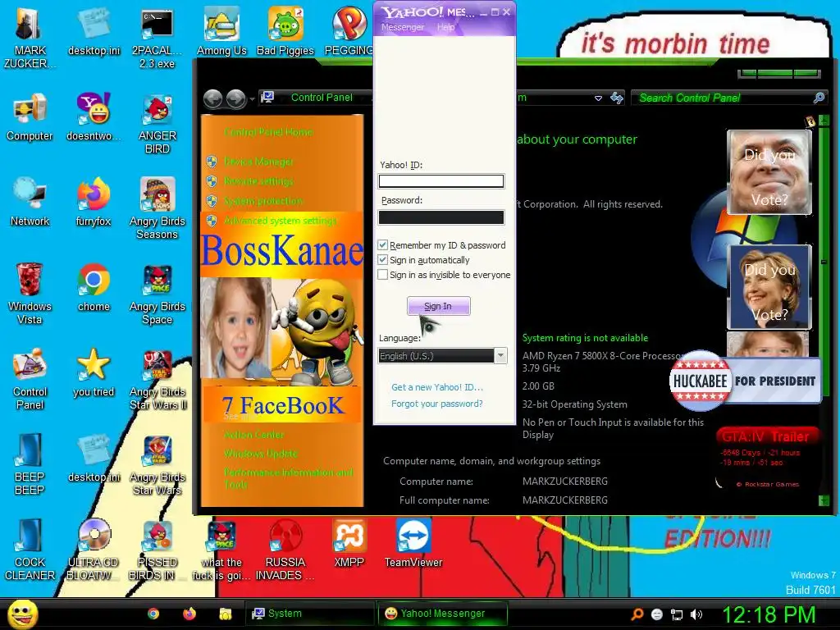
Task: Toggle Remember my ID & password checkbox
Action: coord(382,244)
